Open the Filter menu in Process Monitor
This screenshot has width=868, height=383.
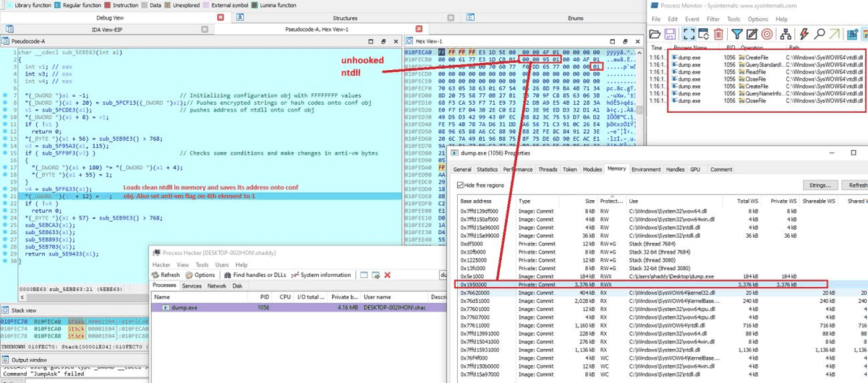(714, 20)
